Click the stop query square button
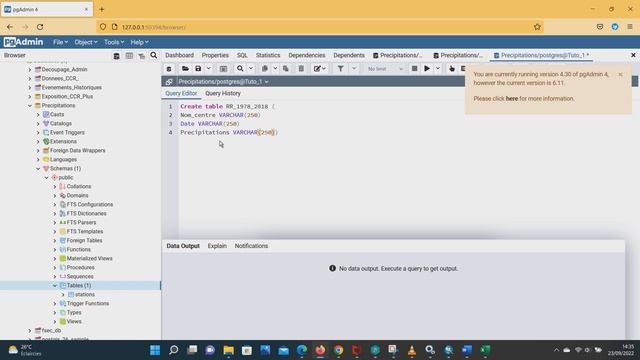Image resolution: width=640 pixels, height=360 pixels. click(x=414, y=69)
